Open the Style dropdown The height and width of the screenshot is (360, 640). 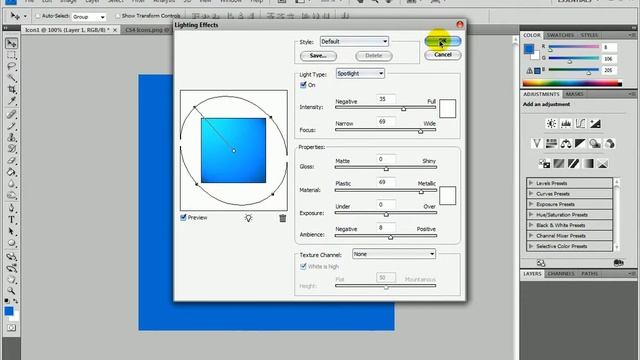(x=354, y=41)
